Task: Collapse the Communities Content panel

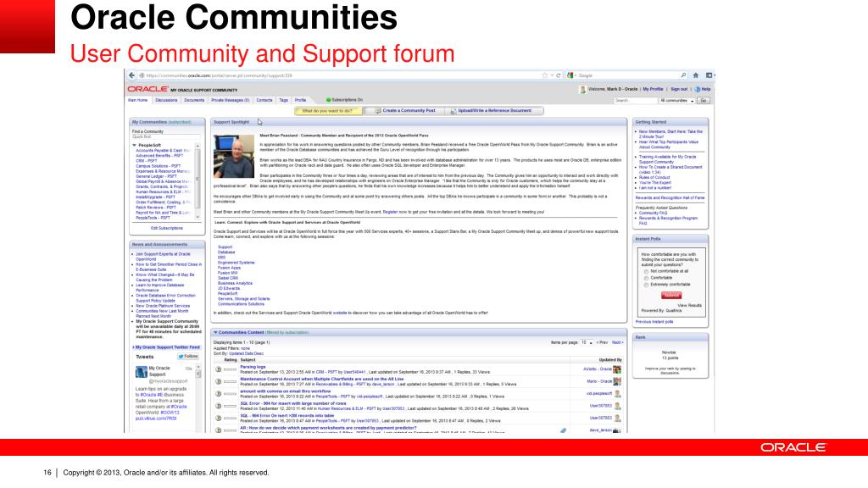Action: click(x=215, y=332)
